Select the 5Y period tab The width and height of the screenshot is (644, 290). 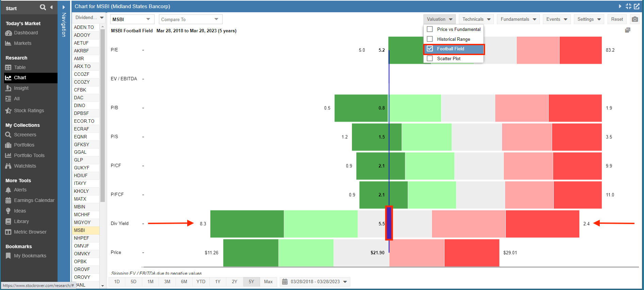[x=251, y=282]
